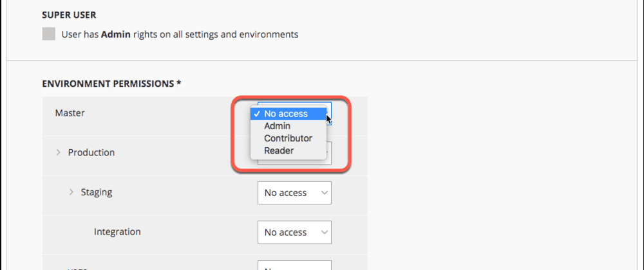Click the "User has Admin rights" label text

click(x=180, y=35)
